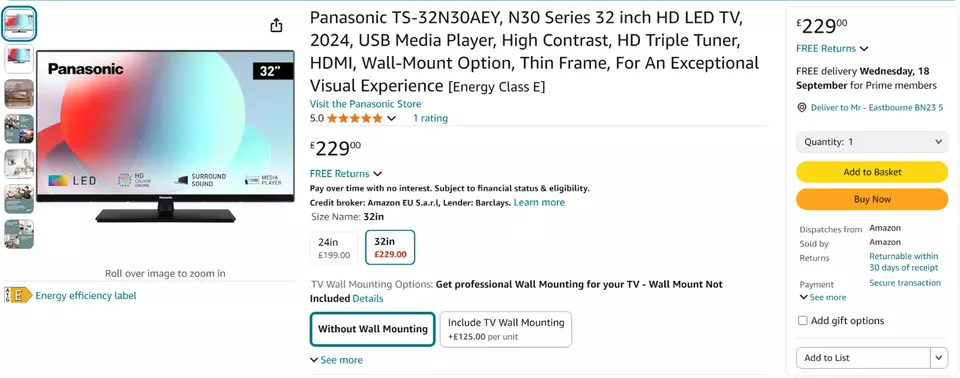Expand the Add to List dropdown arrow
The image size is (960, 378).
(x=939, y=358)
